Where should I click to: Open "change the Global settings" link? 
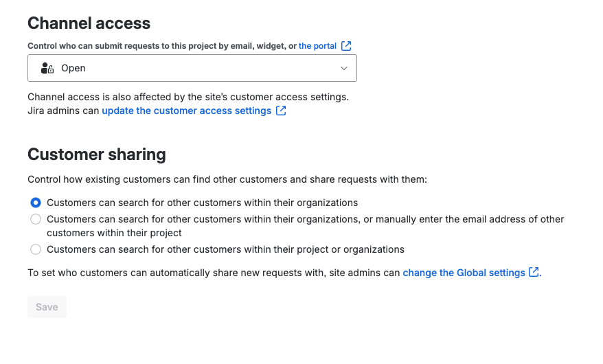coord(464,273)
